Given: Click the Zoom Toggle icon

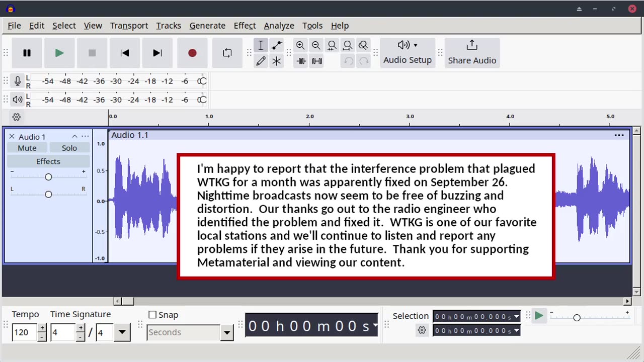Looking at the screenshot, I should [363, 45].
